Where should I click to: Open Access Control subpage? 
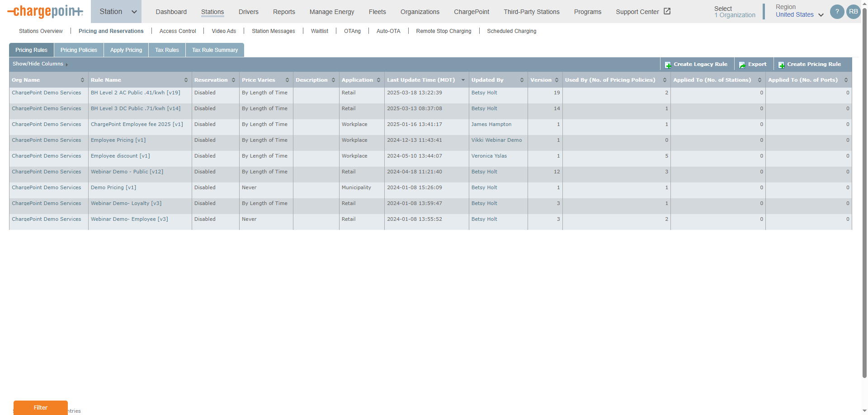tap(178, 31)
